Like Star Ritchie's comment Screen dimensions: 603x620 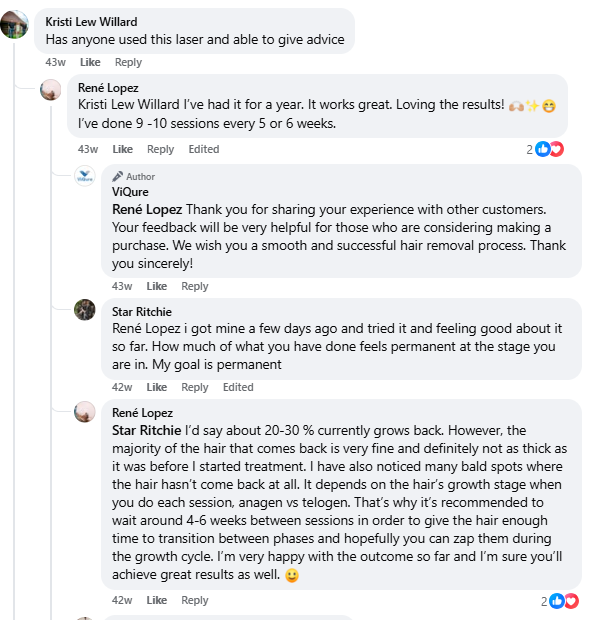[156, 387]
